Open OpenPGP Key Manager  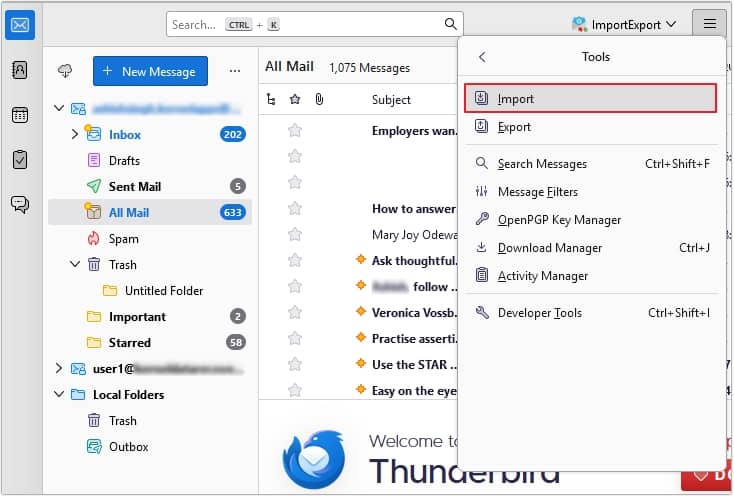tap(590, 220)
